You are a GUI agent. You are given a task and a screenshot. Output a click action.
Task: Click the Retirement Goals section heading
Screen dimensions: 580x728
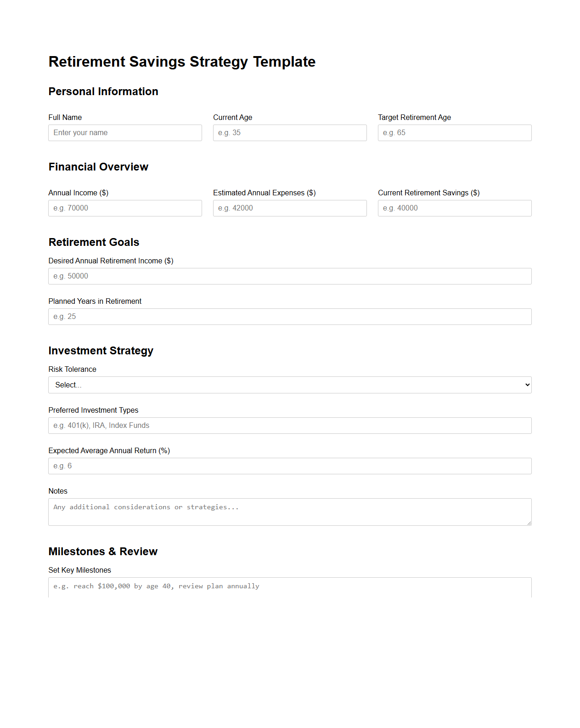pos(94,242)
